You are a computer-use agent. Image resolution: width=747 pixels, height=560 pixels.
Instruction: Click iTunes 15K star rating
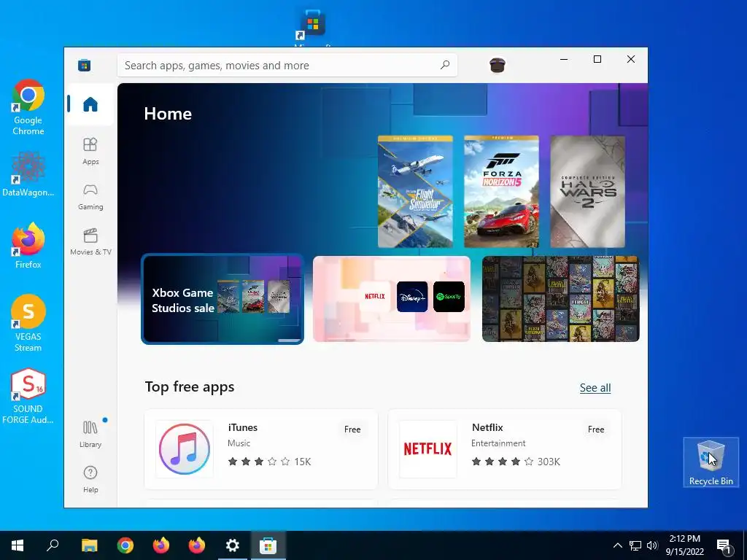[x=269, y=462]
